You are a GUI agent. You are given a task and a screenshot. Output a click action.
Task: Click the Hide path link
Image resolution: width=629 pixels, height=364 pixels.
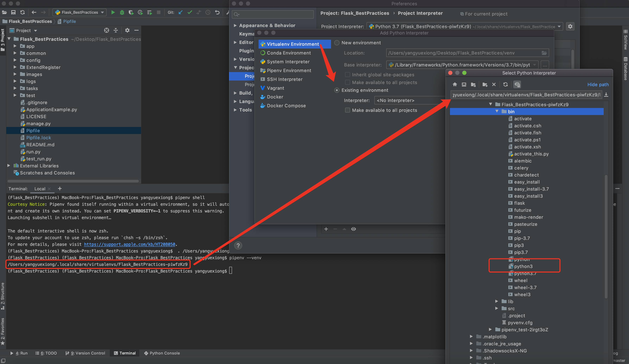click(x=598, y=84)
